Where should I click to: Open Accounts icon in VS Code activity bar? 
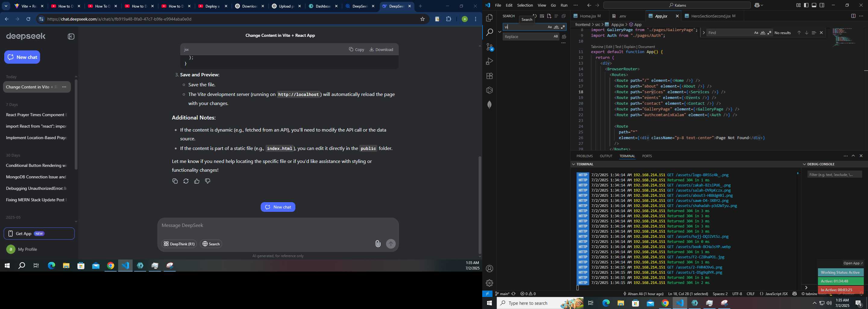click(x=489, y=269)
